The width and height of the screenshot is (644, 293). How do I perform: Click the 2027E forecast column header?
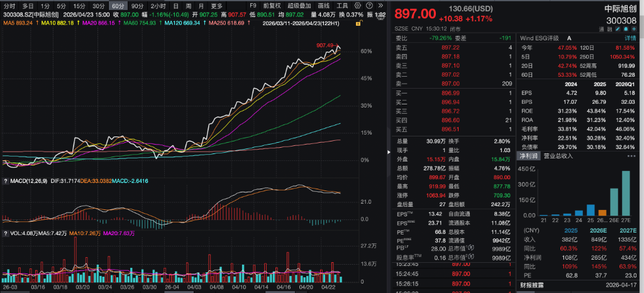pos(628,229)
